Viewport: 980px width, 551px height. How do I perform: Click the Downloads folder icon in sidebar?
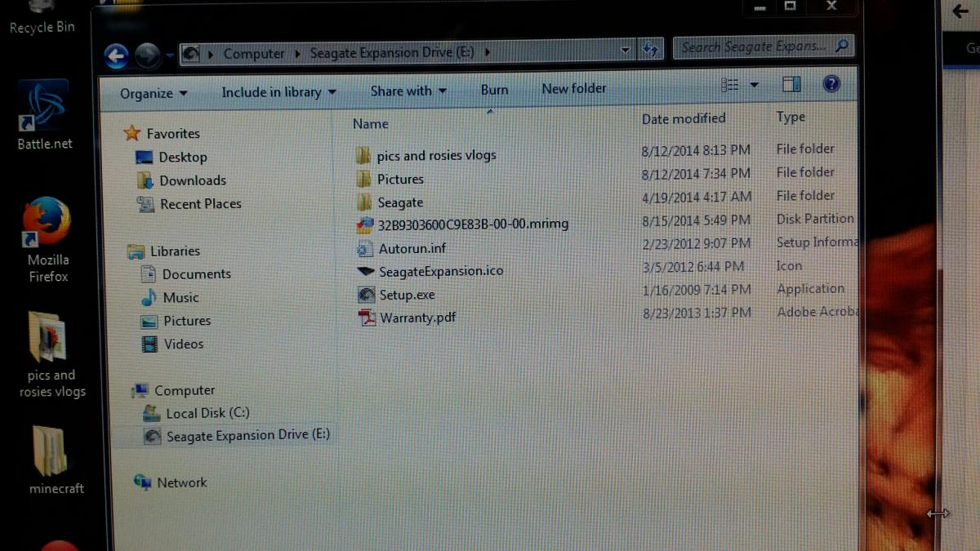145,180
